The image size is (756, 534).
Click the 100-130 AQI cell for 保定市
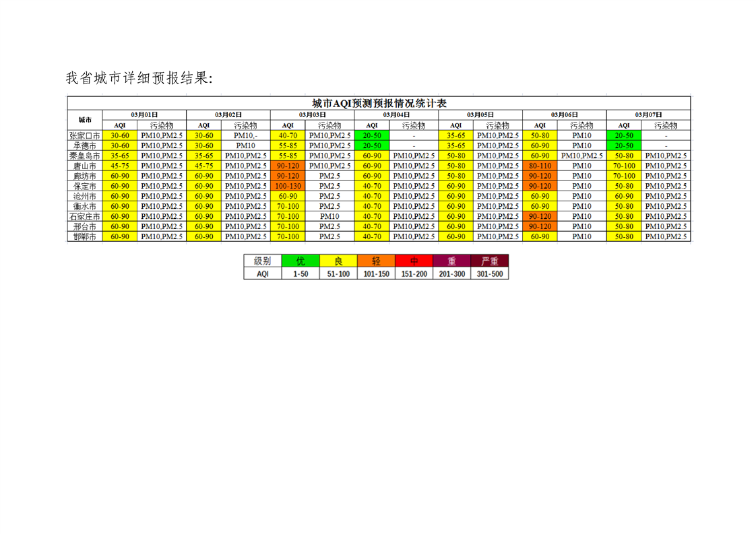click(x=288, y=186)
